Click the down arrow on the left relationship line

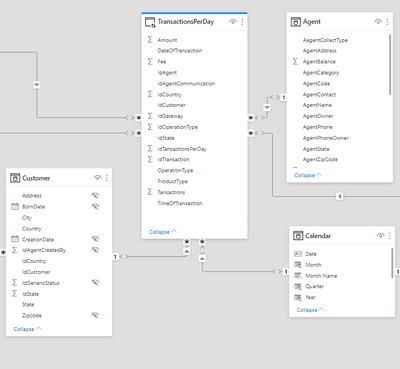click(37, 85)
